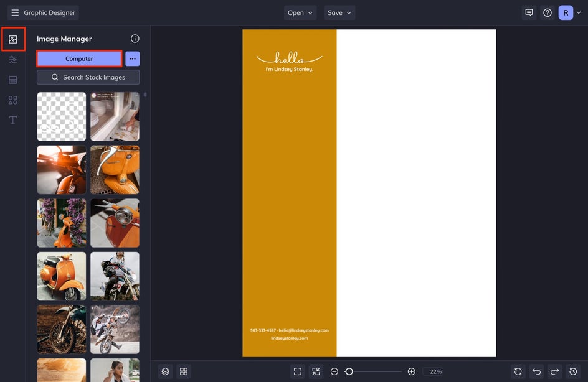Open the Text tool sidebar tab

13,120
